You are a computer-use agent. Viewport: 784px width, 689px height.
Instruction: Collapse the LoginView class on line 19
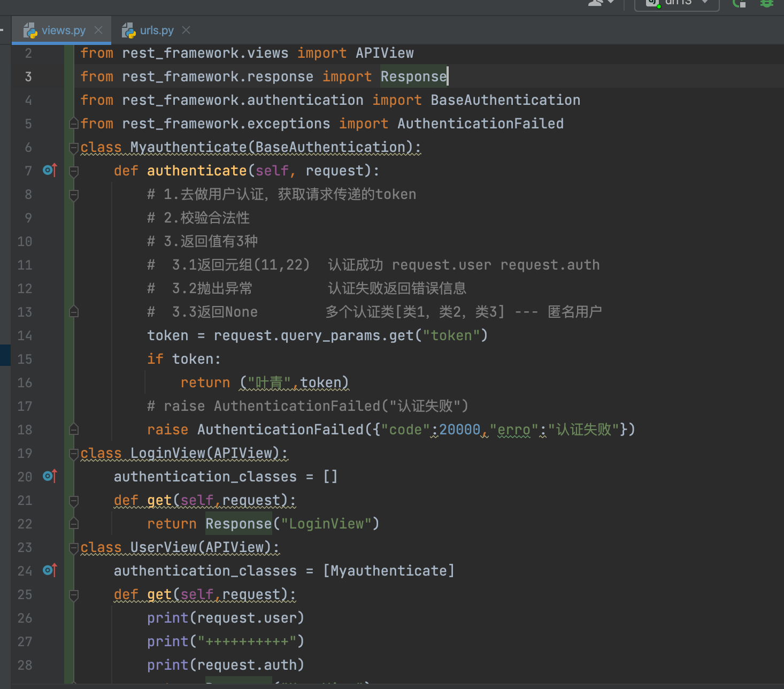[x=74, y=453]
